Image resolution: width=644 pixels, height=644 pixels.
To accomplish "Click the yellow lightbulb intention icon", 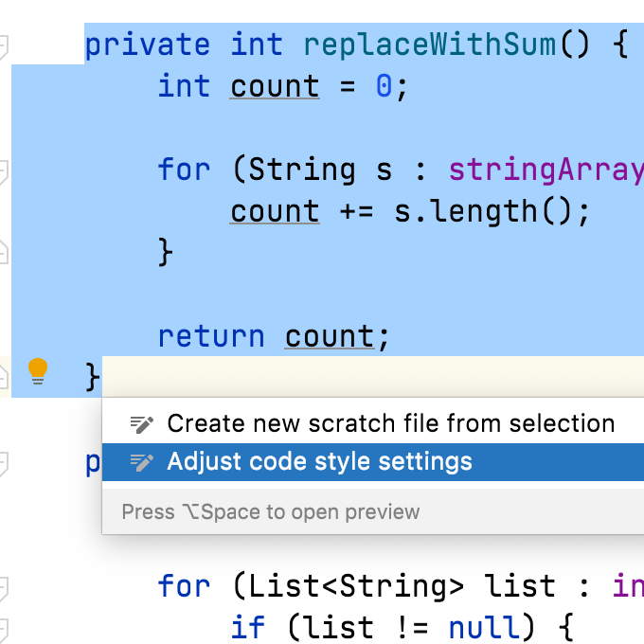I will [37, 370].
